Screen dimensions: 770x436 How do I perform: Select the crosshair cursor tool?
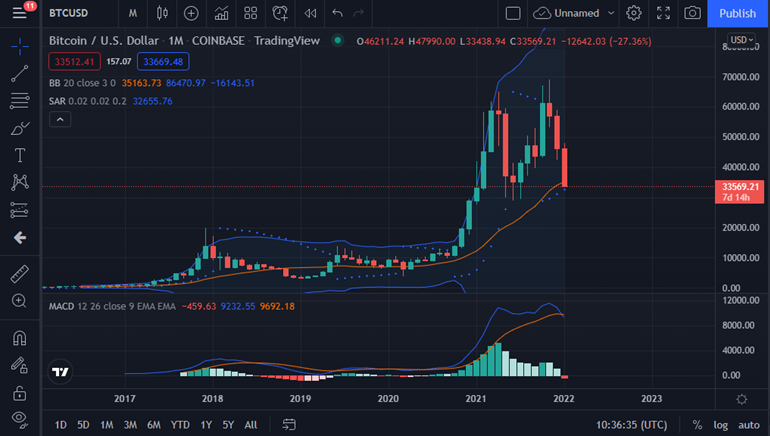point(20,47)
